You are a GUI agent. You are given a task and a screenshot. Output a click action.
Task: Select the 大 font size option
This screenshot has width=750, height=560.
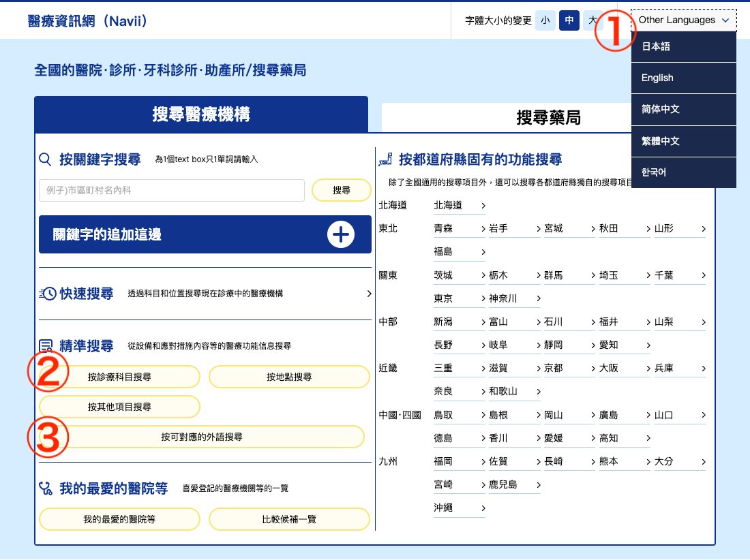coord(592,20)
